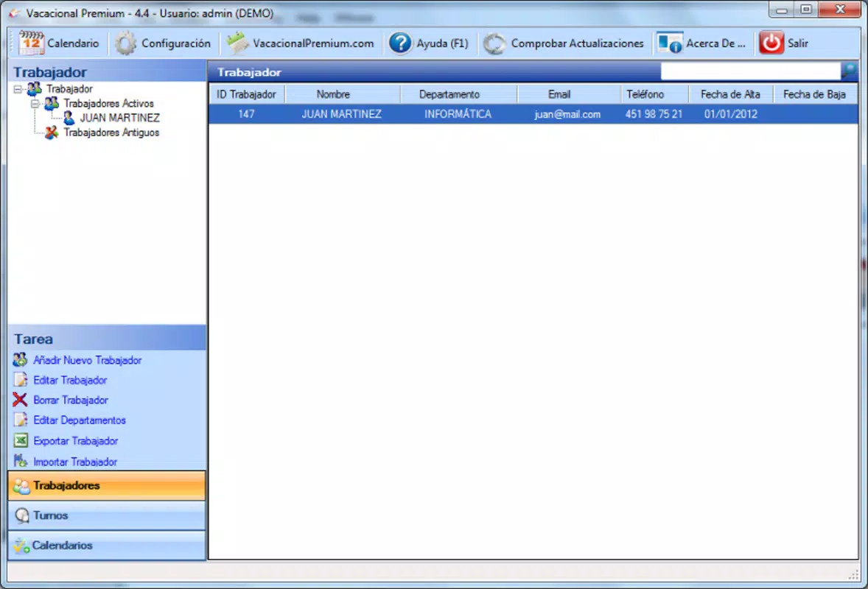Click the search field in Trabajador header
Screen dimensions: 868x589
pos(751,71)
